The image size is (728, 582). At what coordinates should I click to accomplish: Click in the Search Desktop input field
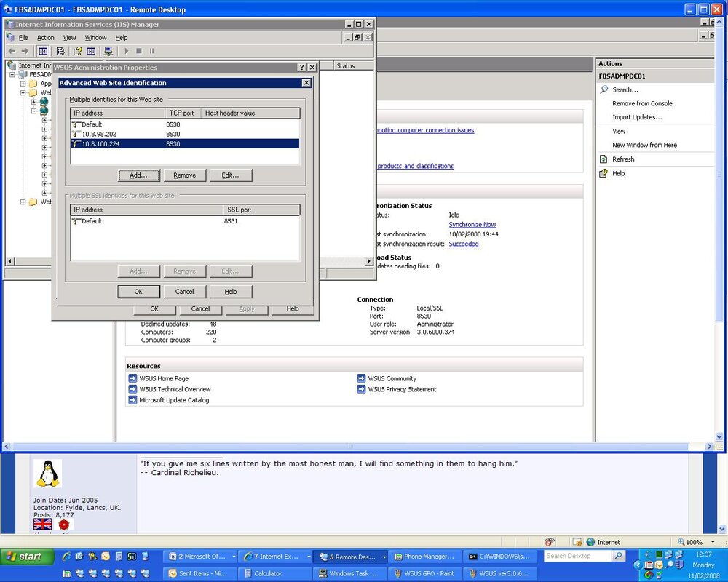tap(578, 556)
